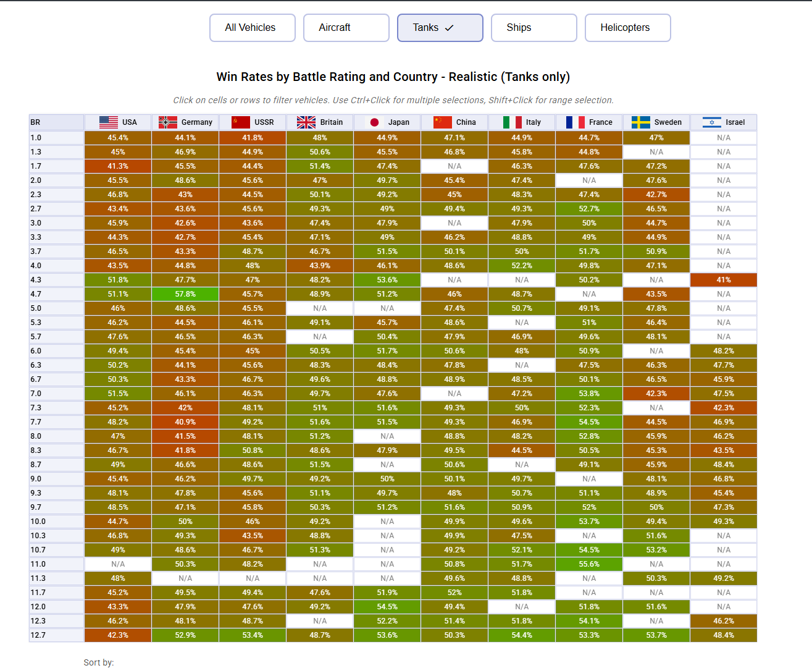Viewport: 812px width, 668px height.
Task: Select France's 55.6% cell at BR 11.0
Action: 589,564
